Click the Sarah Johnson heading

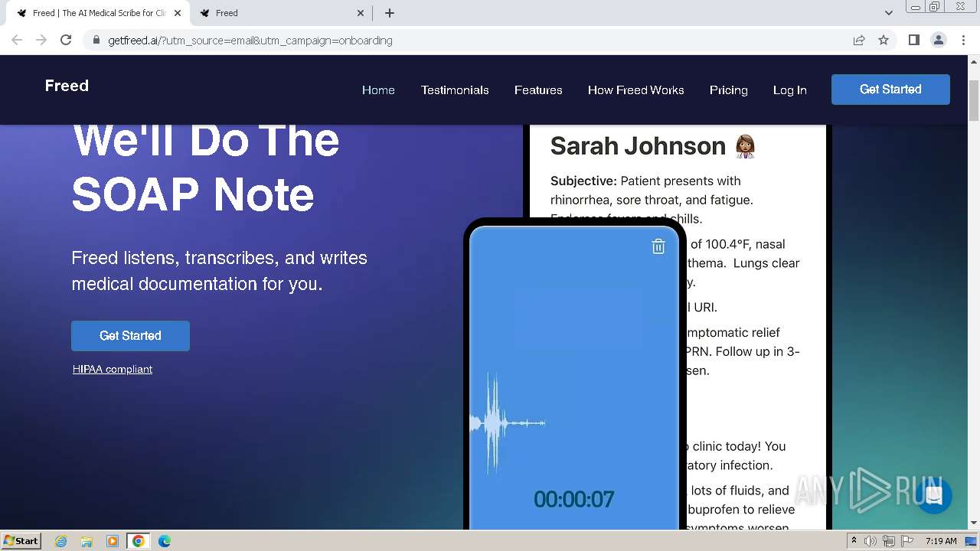(x=638, y=146)
